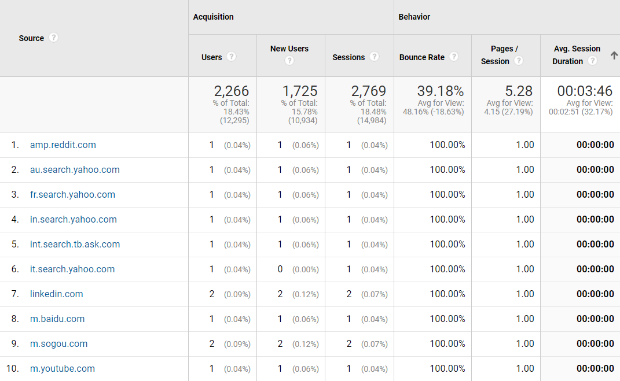The image size is (620, 381).
Task: Click Bounce Rate 100.00% in int.search.tb.ask.com row
Action: [x=448, y=244]
